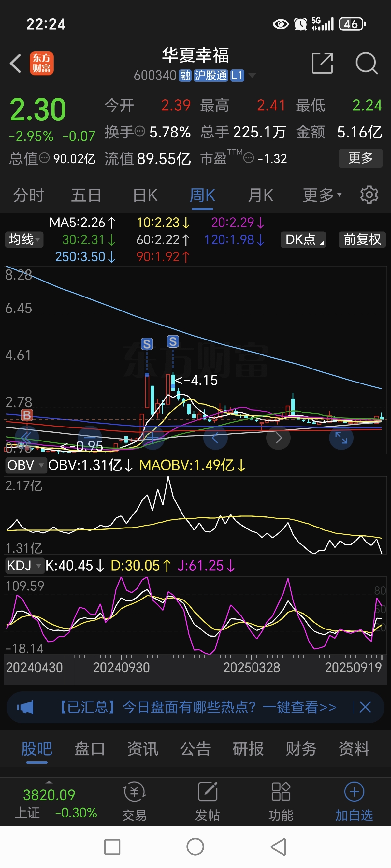
Task: Tap 上证 index value 3820.09
Action: [49, 795]
